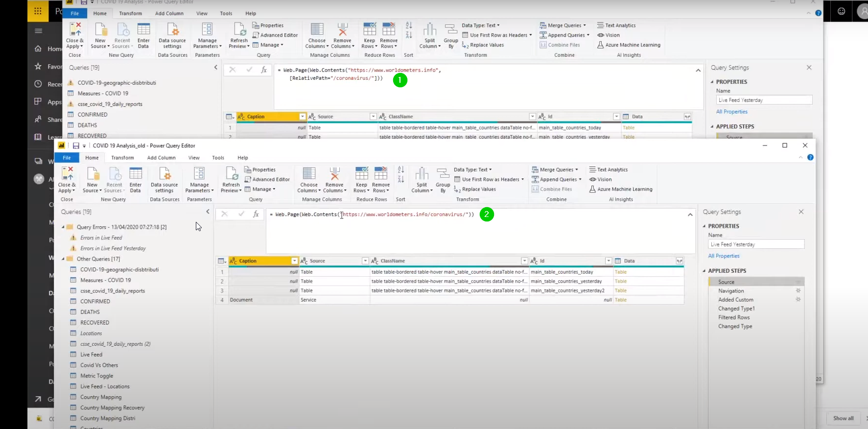Click Group By in front window ribbon

[443, 180]
